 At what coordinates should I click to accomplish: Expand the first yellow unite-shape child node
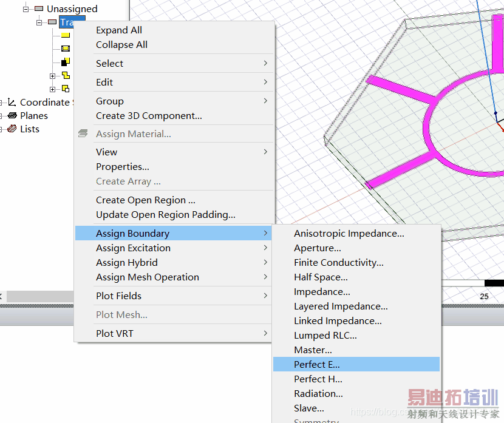point(52,76)
